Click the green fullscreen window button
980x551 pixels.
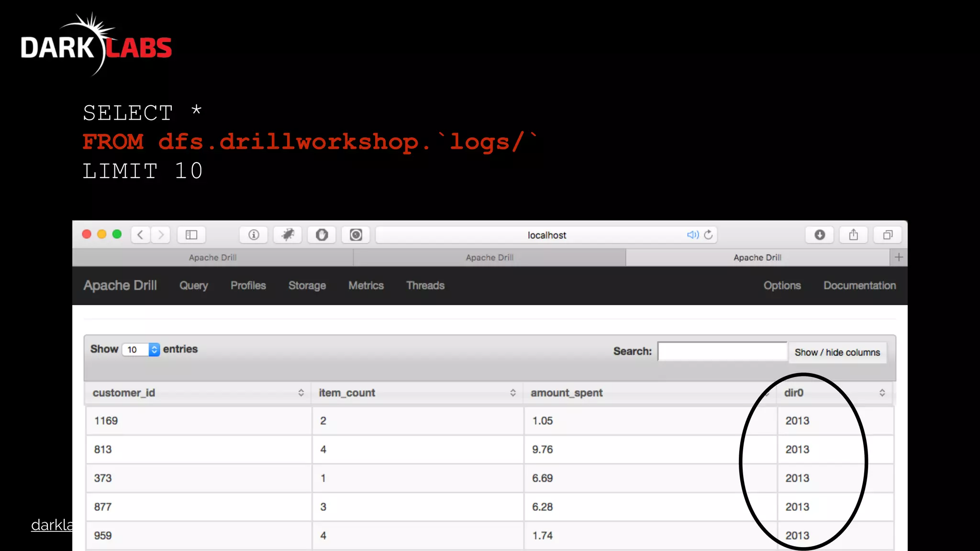point(117,234)
